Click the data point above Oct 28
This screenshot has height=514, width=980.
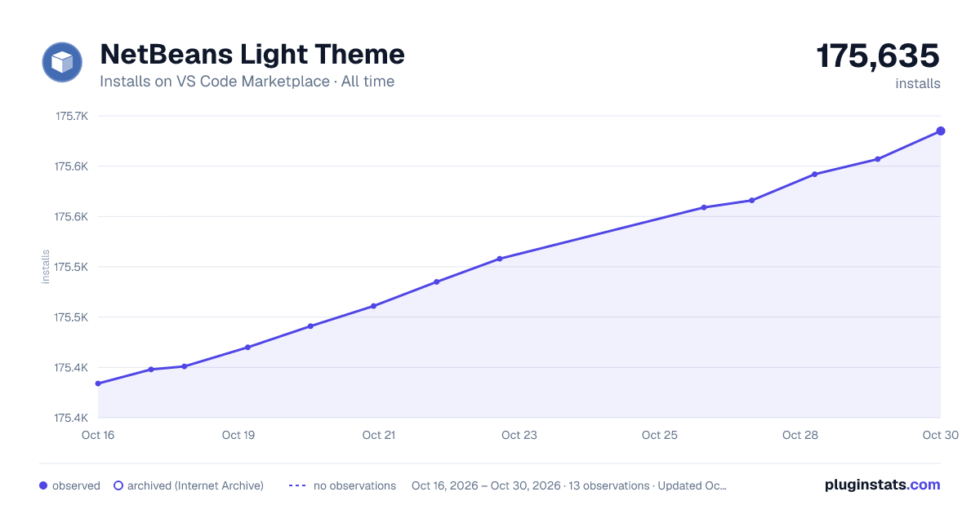[x=815, y=174]
